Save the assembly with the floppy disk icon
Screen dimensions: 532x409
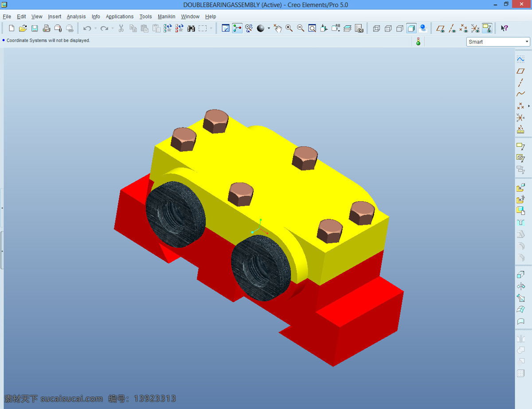point(35,28)
